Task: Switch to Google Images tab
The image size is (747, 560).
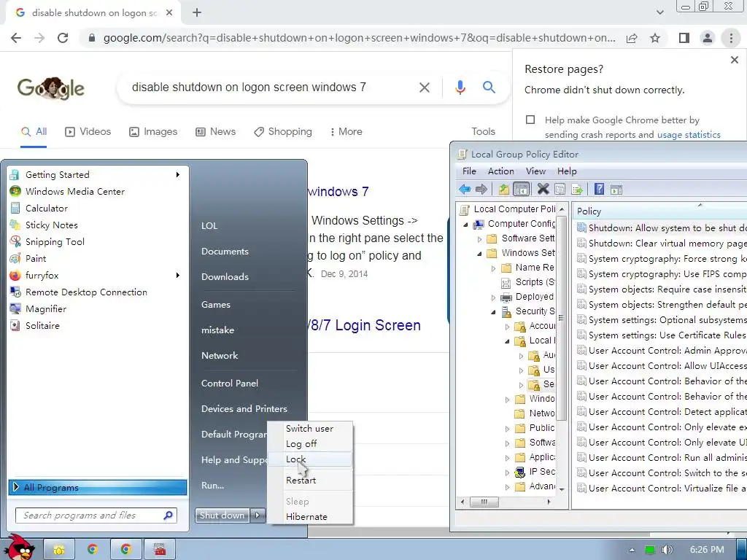Action: tap(153, 132)
